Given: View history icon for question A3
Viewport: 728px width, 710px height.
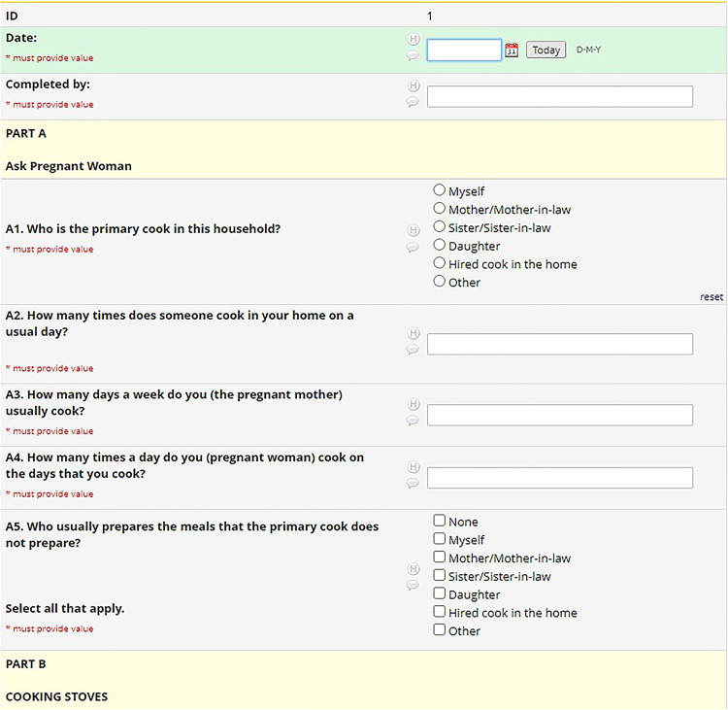Looking at the screenshot, I should point(414,404).
